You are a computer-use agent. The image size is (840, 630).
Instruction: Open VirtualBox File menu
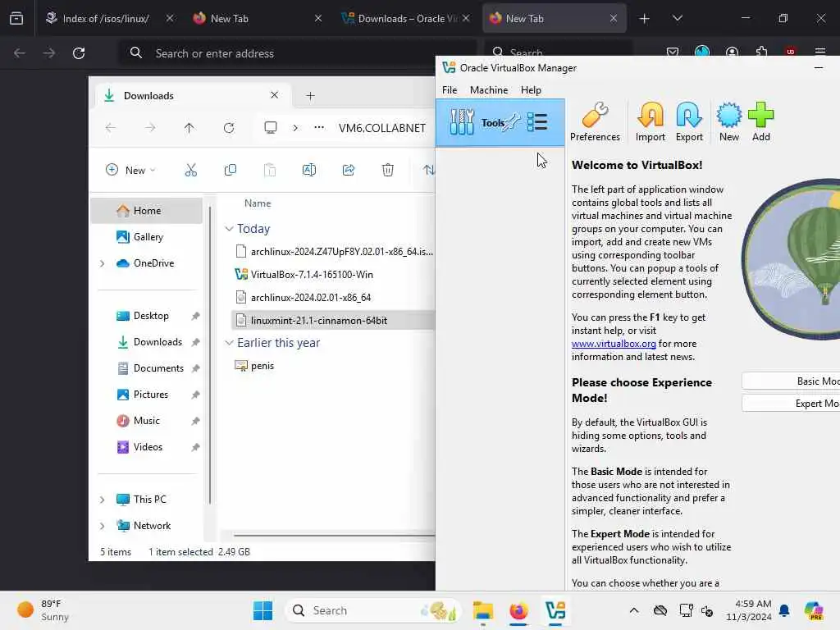tap(450, 90)
